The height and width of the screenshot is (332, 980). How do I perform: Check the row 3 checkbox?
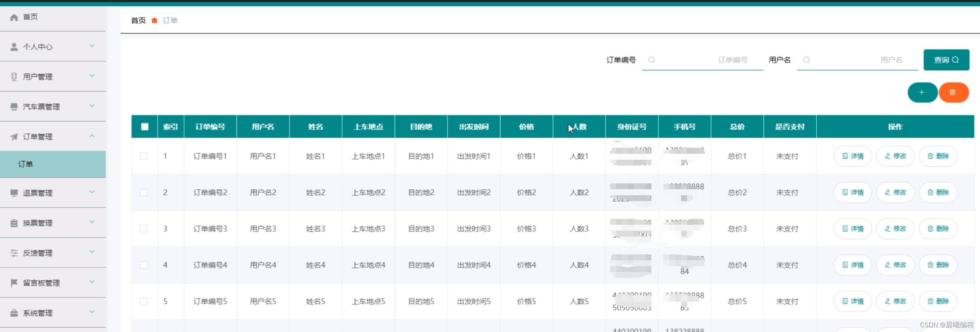click(144, 229)
